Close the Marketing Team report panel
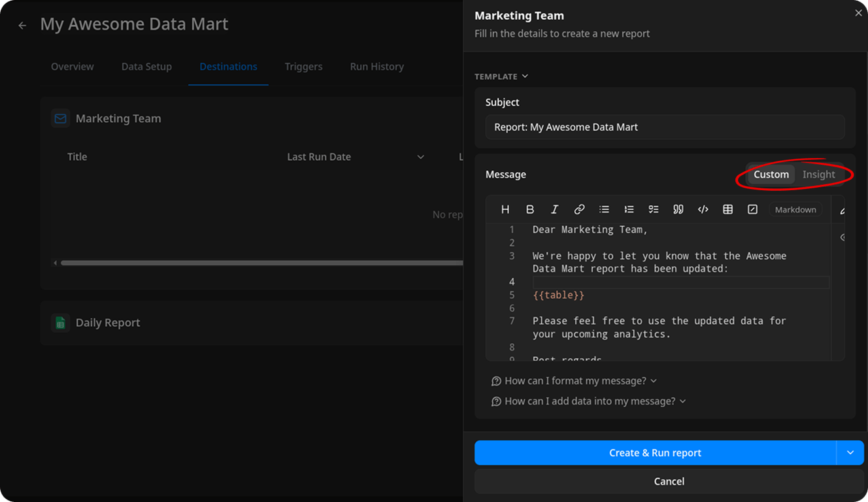 (x=858, y=13)
